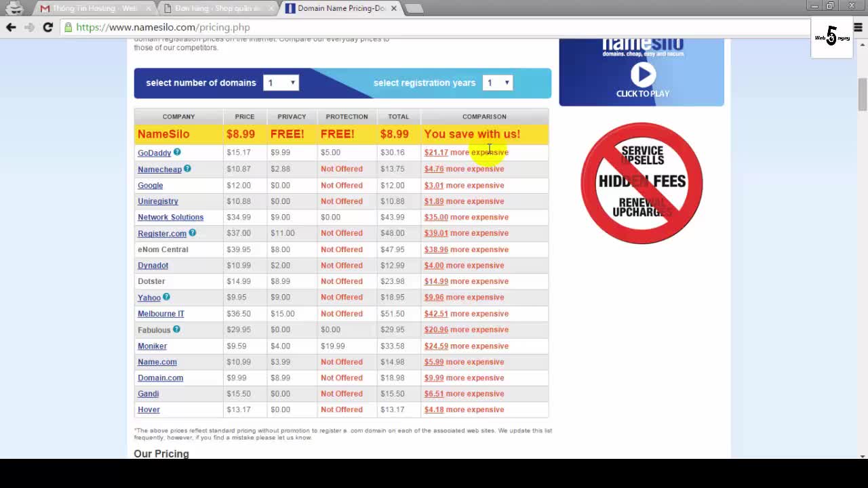Click the $4.18 Hover comparison link
This screenshot has width=868, height=488.
point(434,409)
